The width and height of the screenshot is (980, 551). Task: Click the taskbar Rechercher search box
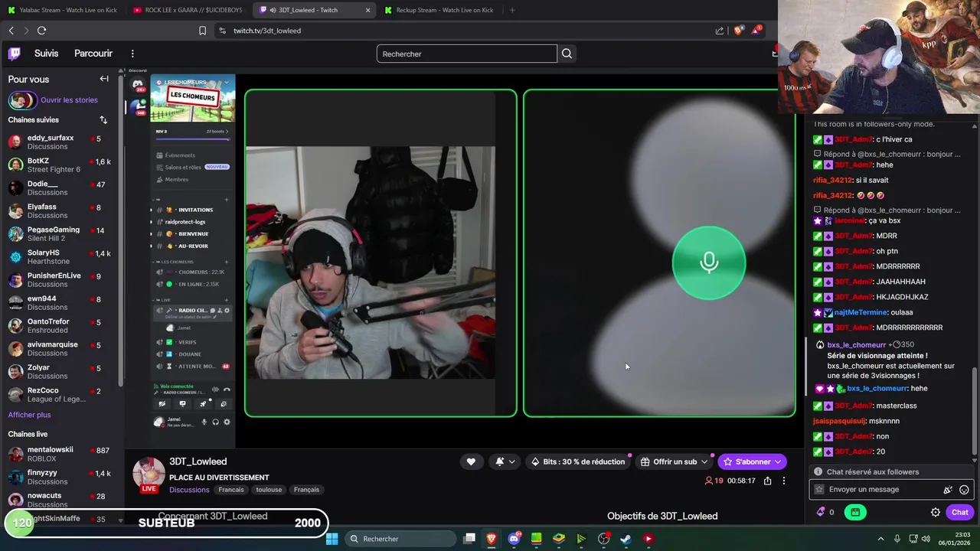pos(399,539)
